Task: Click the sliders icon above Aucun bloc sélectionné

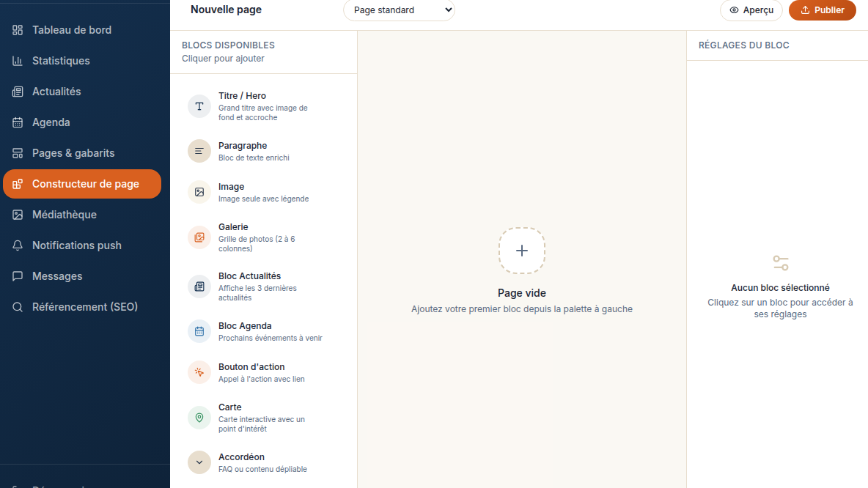Action: tap(781, 263)
